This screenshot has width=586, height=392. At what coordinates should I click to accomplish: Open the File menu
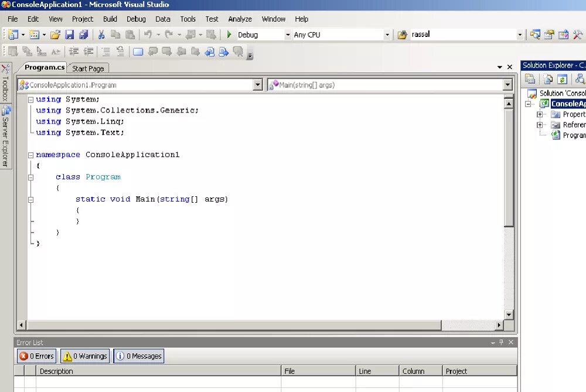(x=13, y=19)
